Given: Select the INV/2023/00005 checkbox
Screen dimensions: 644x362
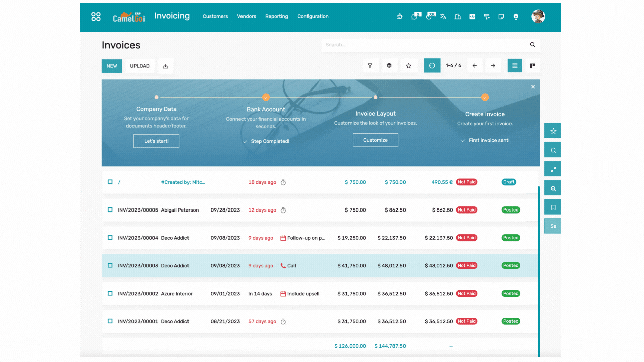Looking at the screenshot, I should click(110, 210).
